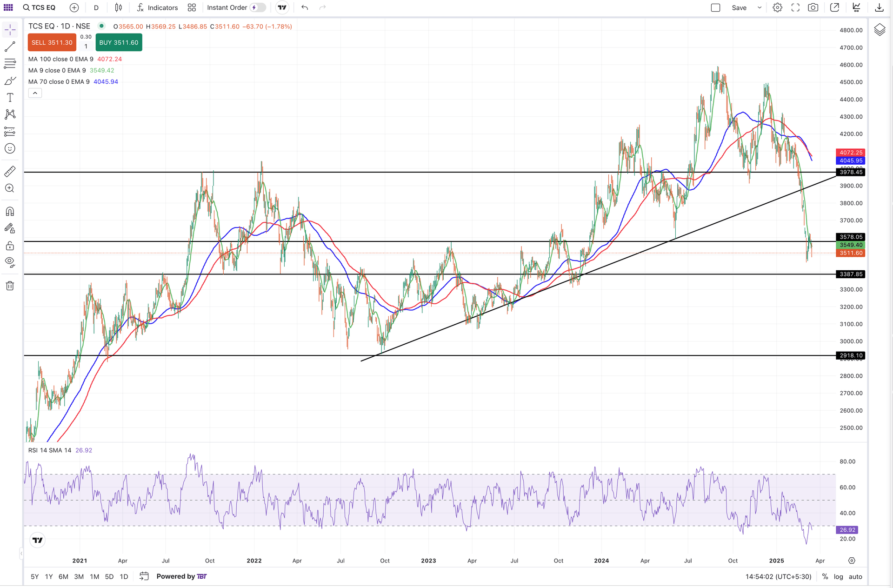
Task: Toggle percent scale mode
Action: point(825,577)
